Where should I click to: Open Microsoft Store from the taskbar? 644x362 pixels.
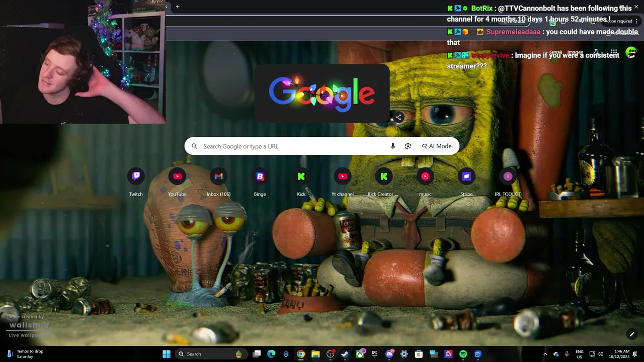click(x=419, y=354)
